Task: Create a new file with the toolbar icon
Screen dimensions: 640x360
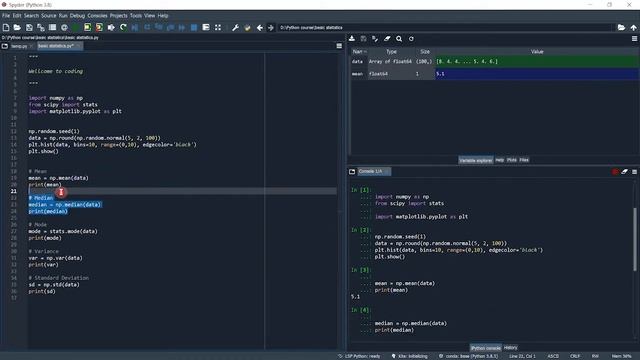Action: point(6,27)
